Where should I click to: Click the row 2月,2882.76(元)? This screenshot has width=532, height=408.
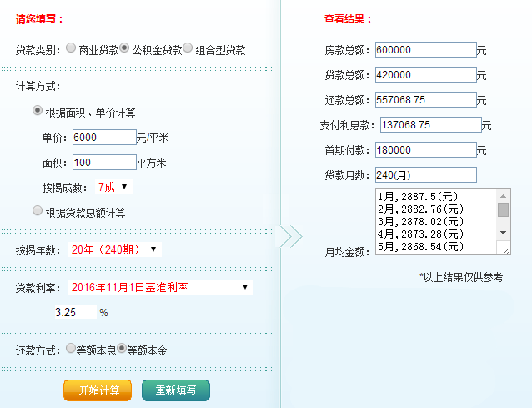(421, 209)
